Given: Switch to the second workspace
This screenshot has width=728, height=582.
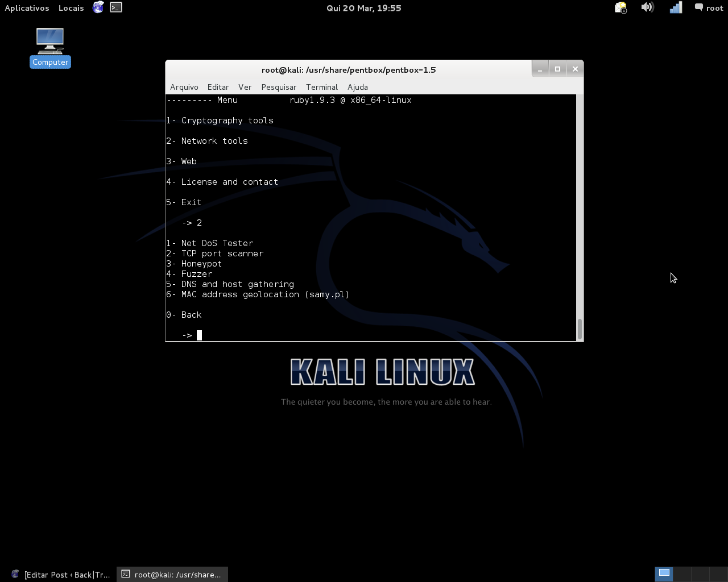Looking at the screenshot, I should pyautogui.click(x=682, y=573).
